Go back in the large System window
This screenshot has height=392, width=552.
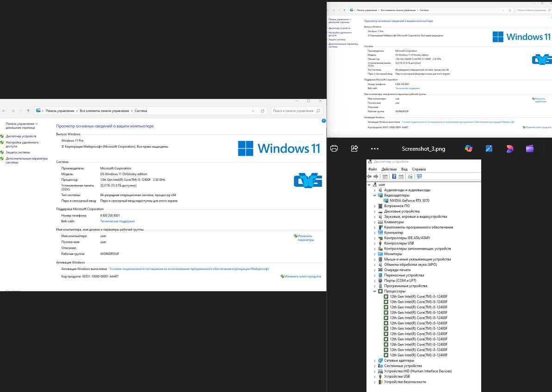click(4, 111)
